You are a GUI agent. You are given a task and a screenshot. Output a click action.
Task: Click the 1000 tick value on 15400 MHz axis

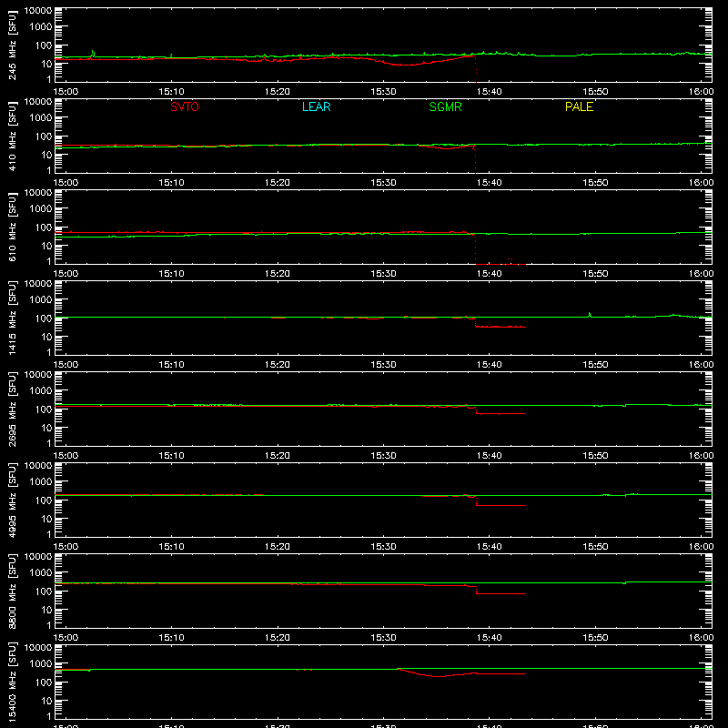point(41,663)
